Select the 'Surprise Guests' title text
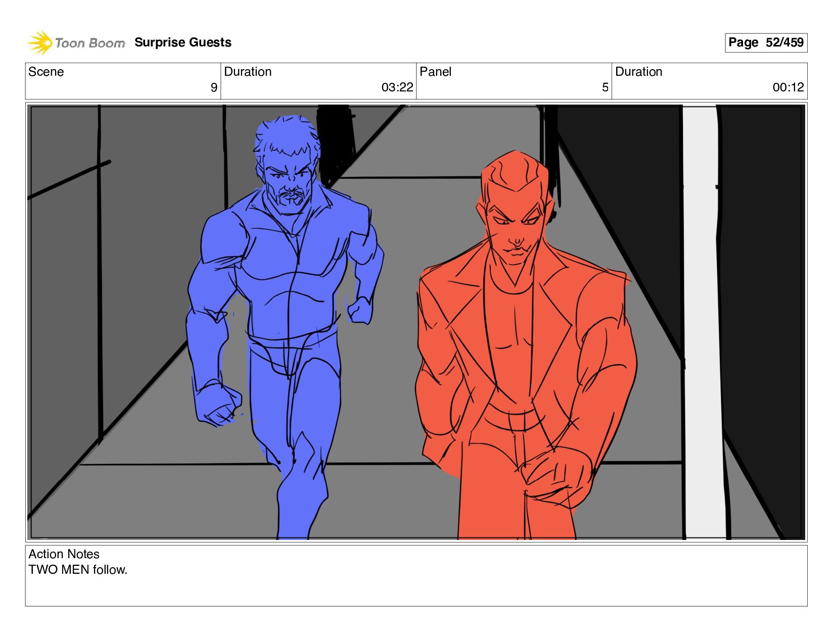Screen dimensions: 834x644 tap(183, 42)
